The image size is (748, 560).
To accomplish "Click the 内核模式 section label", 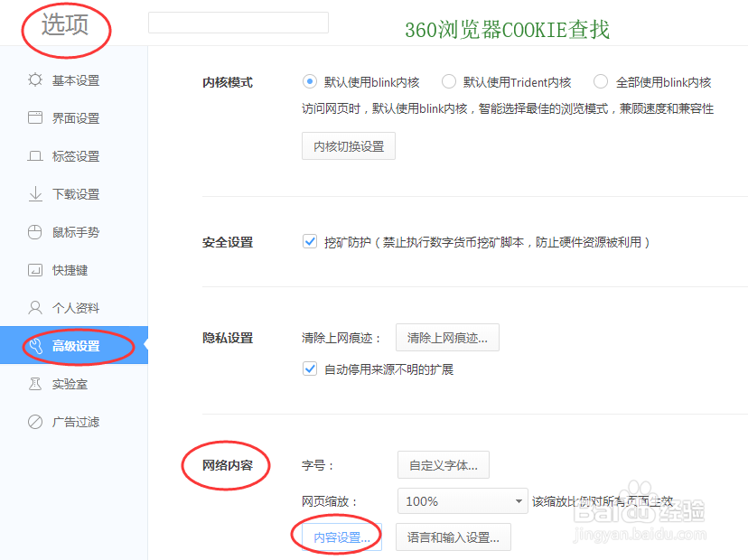I will pos(228,82).
